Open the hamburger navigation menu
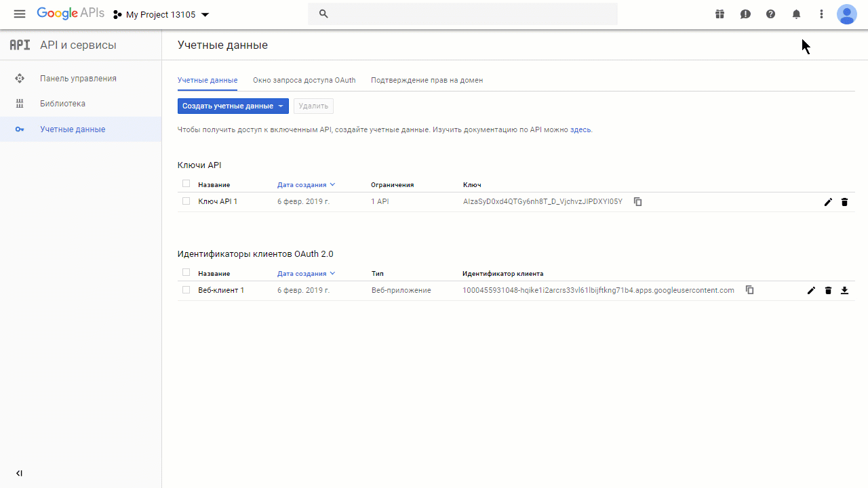The width and height of the screenshot is (868, 488). [x=20, y=14]
